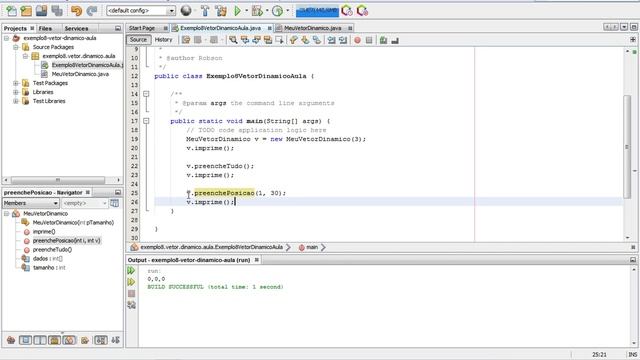
Task: Click Find Previous Occurrence icon
Action: click(x=245, y=40)
